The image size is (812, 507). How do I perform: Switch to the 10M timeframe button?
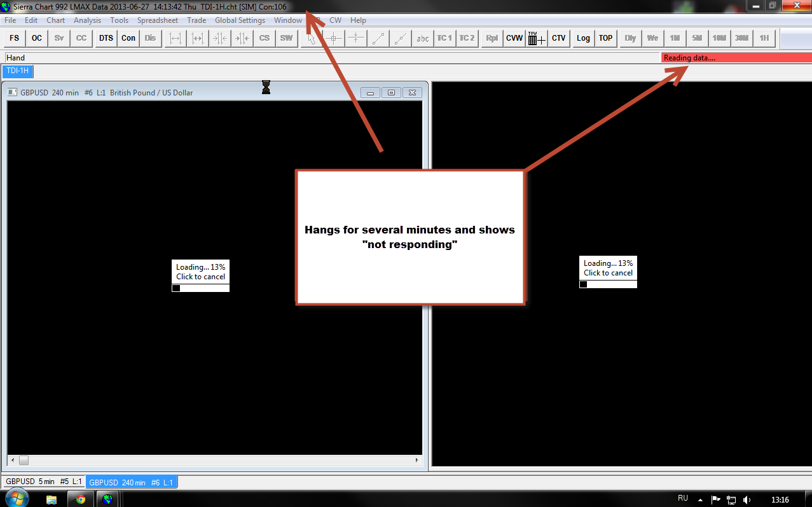pos(719,38)
